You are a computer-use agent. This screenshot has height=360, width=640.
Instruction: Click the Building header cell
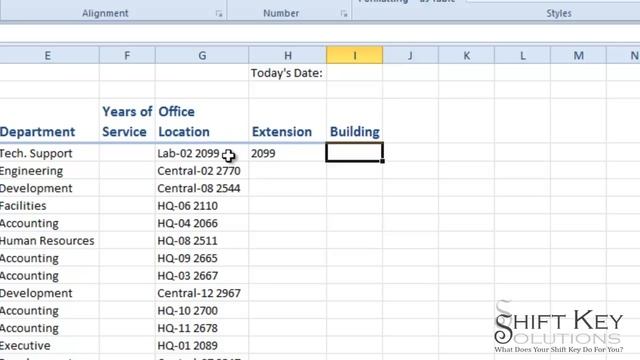(x=355, y=121)
